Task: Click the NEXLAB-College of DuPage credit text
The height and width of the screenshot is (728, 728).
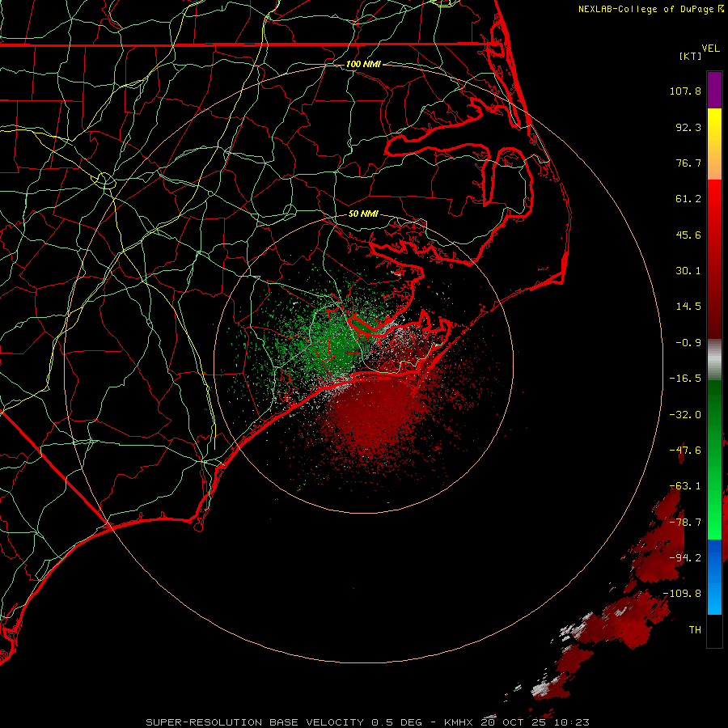Action: pyautogui.click(x=650, y=9)
